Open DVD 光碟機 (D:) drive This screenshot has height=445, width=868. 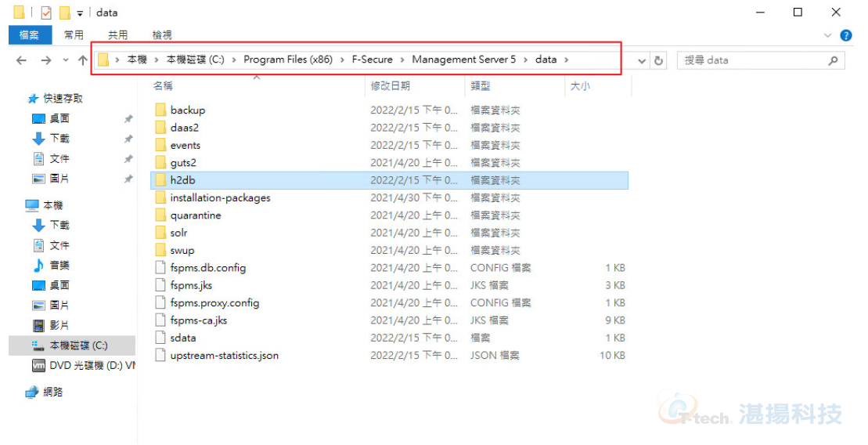tap(92, 365)
